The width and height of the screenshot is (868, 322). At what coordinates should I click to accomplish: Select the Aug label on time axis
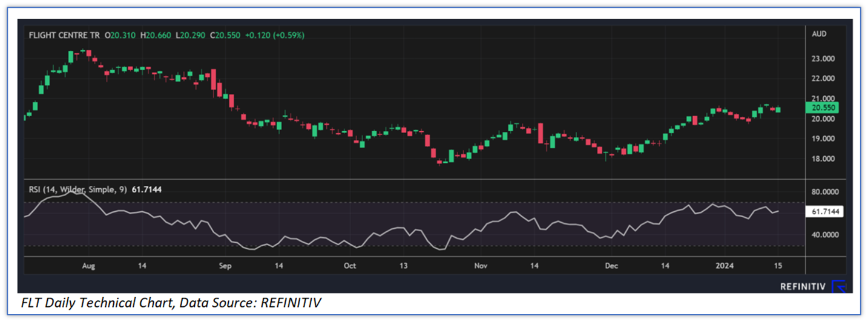click(88, 266)
